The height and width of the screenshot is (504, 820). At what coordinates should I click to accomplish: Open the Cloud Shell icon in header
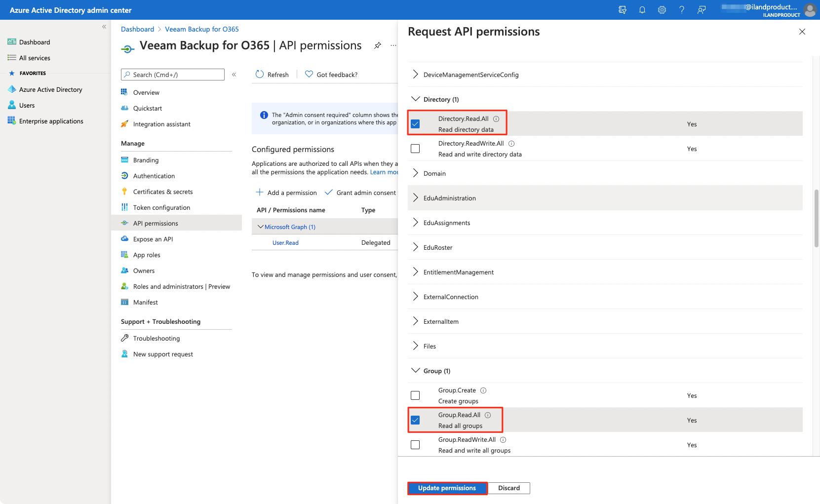[x=622, y=10]
